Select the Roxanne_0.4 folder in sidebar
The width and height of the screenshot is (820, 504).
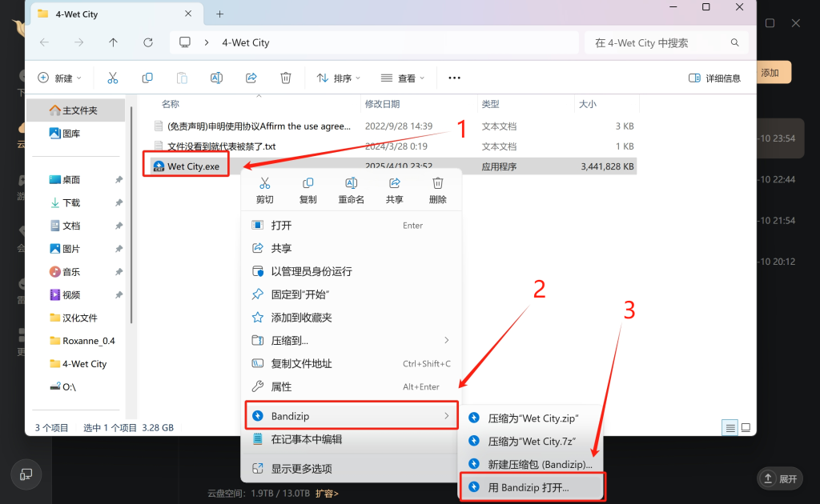click(x=88, y=341)
